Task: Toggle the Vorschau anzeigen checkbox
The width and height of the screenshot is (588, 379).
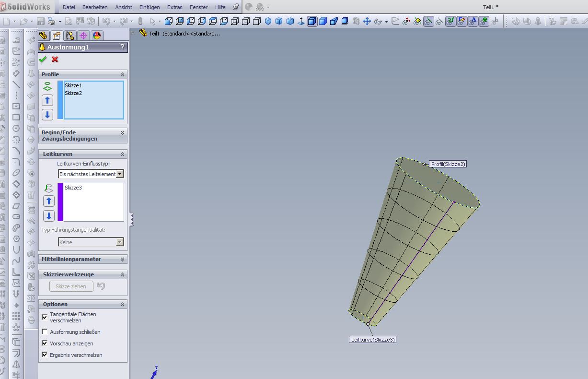Action: point(45,343)
